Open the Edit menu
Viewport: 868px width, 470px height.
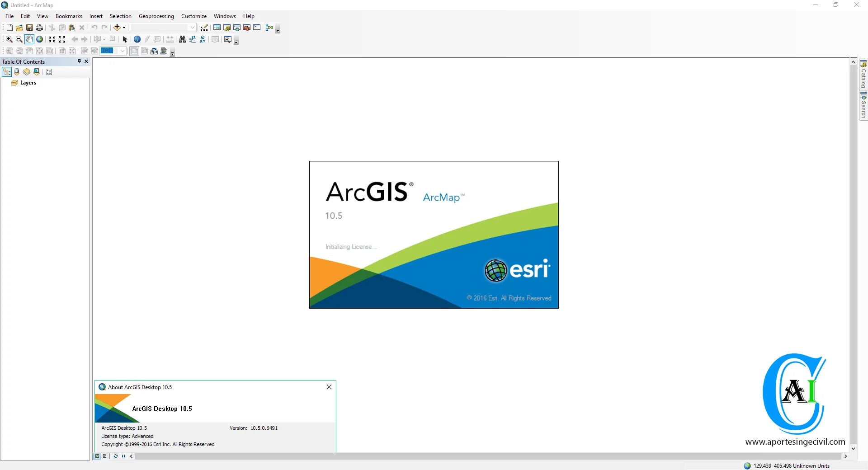25,16
